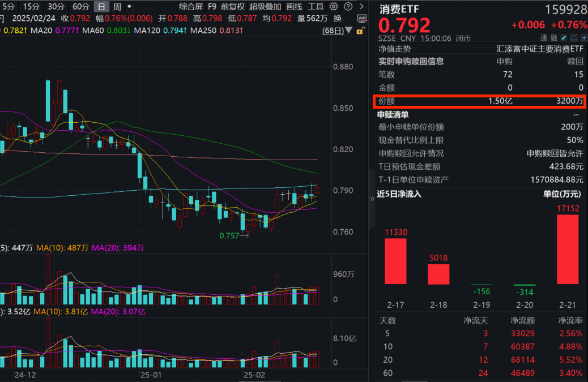Click the blue plus icon to add to watchlist
Screen dimensions: 588x382
click(584, 37)
